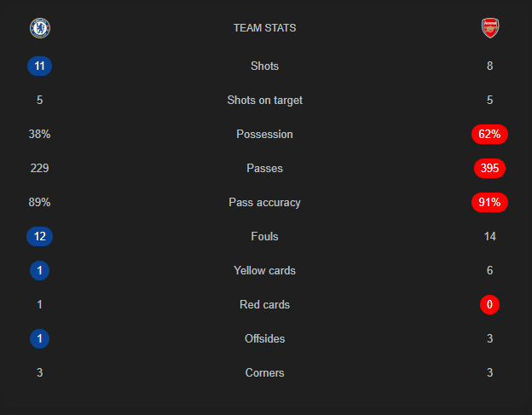The image size is (532, 415).
Task: Click Arsenal's red cards 0 badge
Action: [490, 304]
